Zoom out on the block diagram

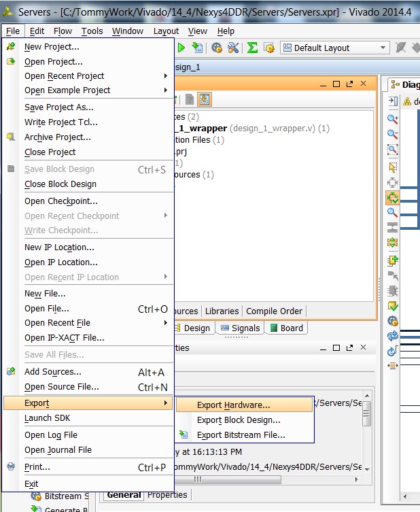coord(393,134)
